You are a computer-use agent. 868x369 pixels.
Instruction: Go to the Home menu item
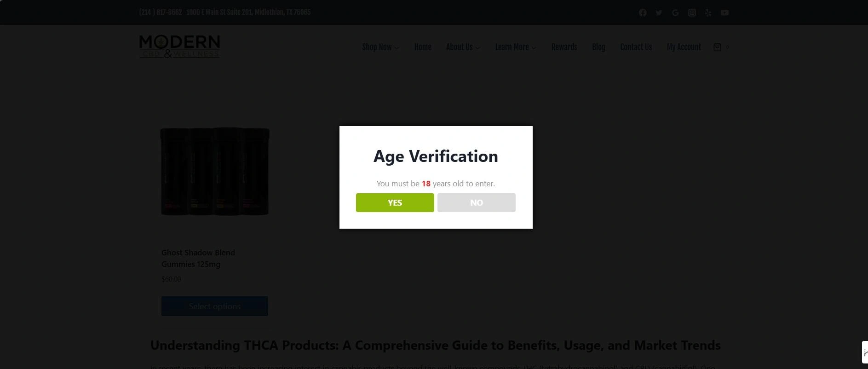(x=423, y=47)
